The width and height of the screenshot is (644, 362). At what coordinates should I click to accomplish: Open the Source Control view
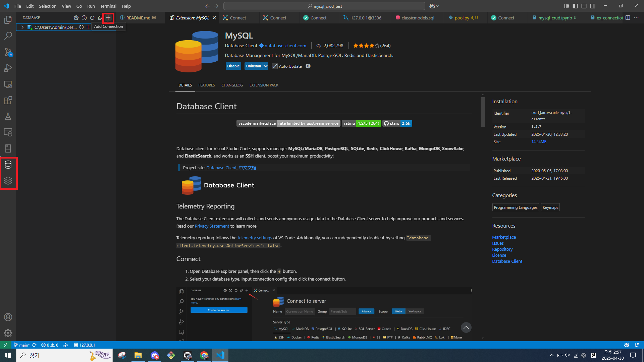8,52
